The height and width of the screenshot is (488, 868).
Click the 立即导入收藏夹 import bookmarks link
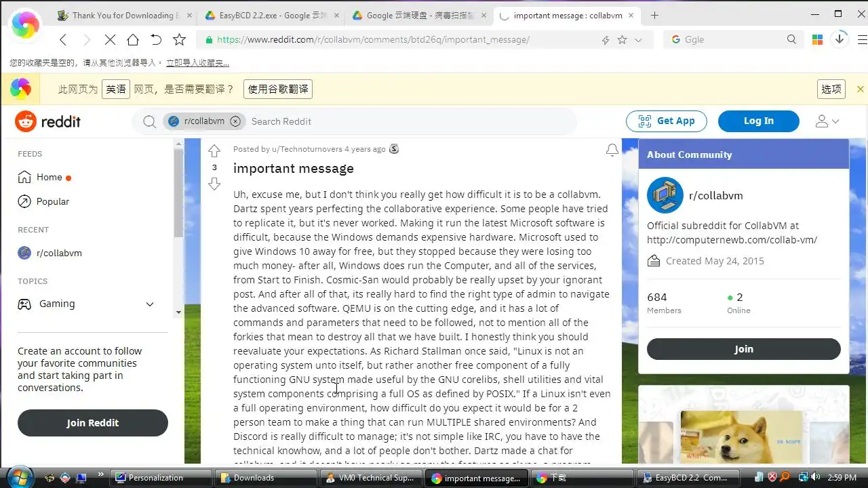click(198, 63)
